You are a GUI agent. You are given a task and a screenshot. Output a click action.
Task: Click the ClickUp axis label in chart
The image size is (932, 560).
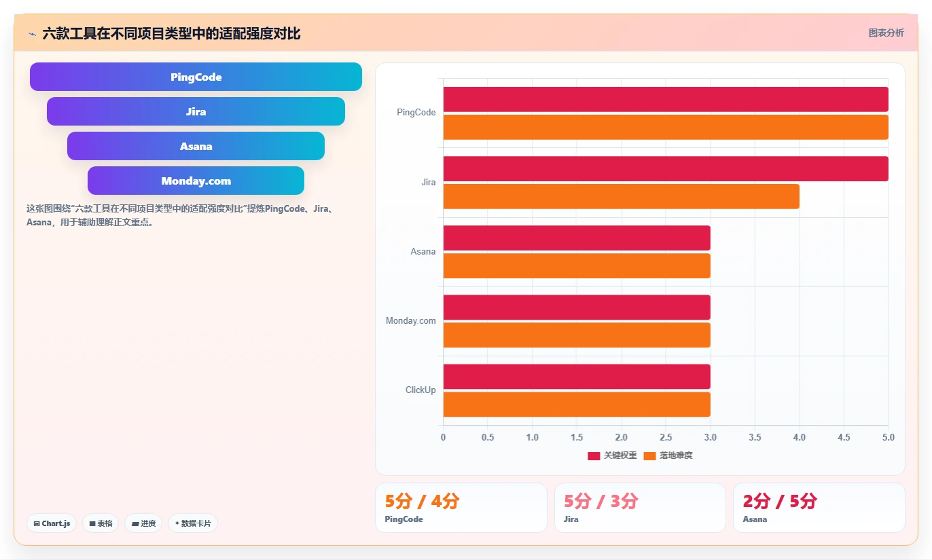pyautogui.click(x=420, y=390)
